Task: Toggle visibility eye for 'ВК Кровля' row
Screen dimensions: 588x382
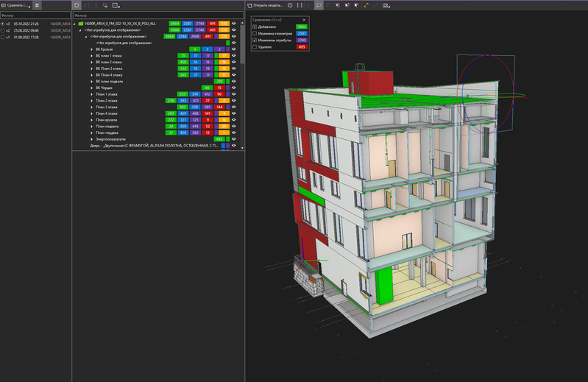Action: point(234,49)
